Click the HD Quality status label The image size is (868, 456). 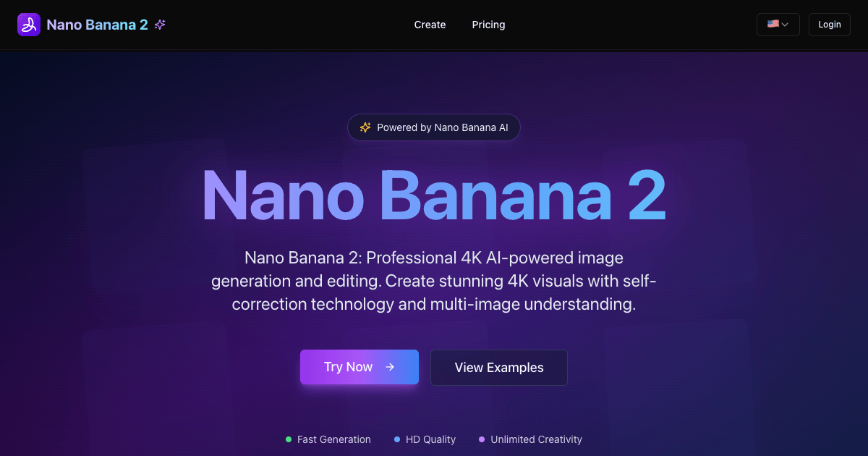pos(430,439)
